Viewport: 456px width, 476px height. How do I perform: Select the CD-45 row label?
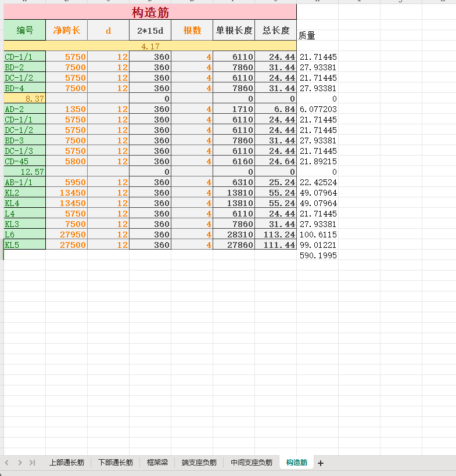point(24,161)
